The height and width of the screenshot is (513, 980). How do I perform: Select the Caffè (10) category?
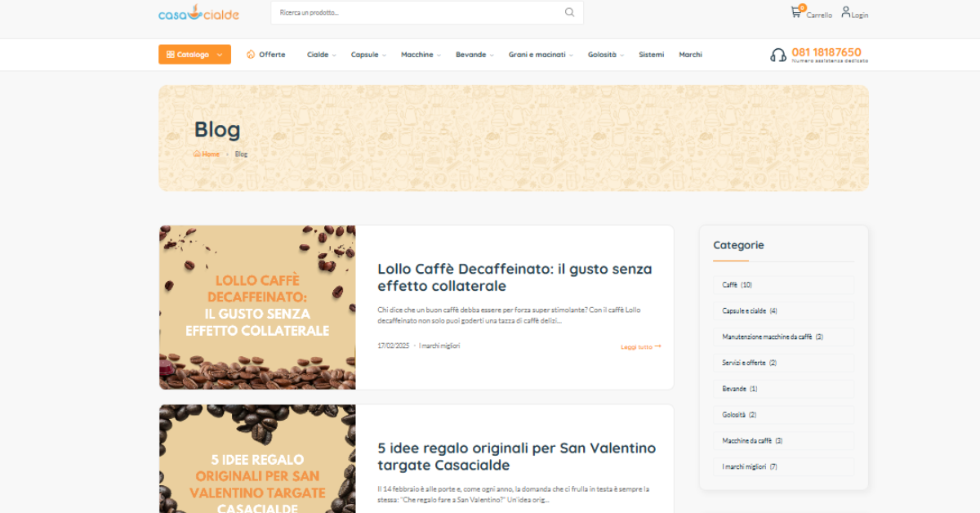(783, 285)
